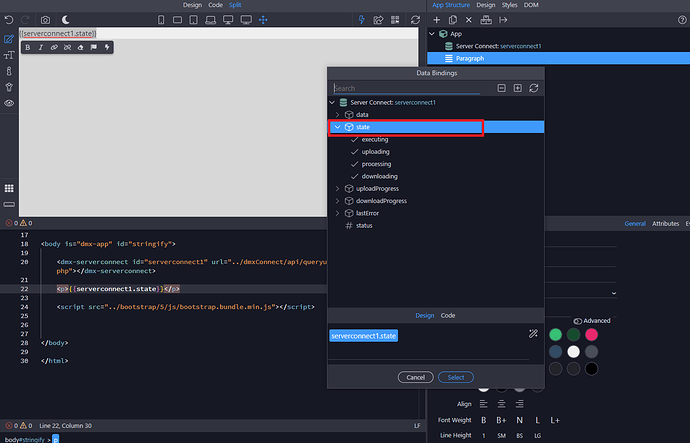Apply italic in the inline text toolbar
This screenshot has width=690, height=443.
[41, 48]
